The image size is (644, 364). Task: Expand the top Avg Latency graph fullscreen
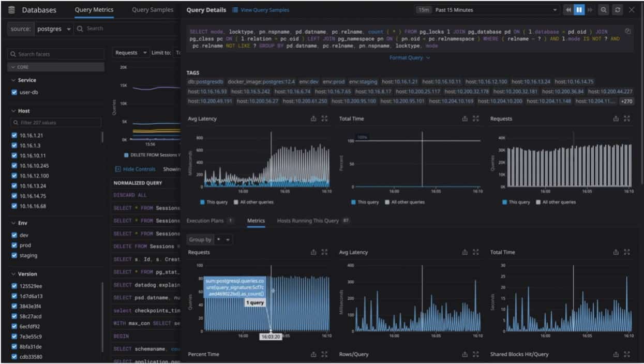324,119
